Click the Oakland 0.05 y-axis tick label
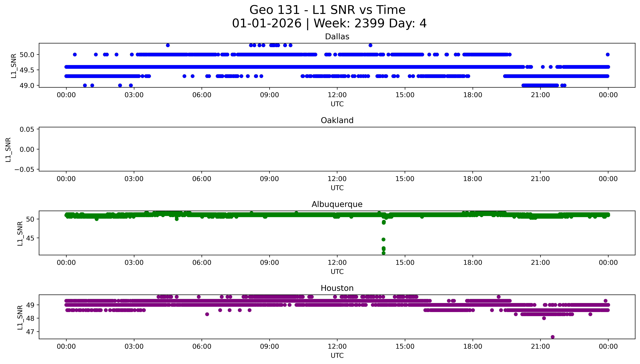640x364 pixels. coord(27,129)
